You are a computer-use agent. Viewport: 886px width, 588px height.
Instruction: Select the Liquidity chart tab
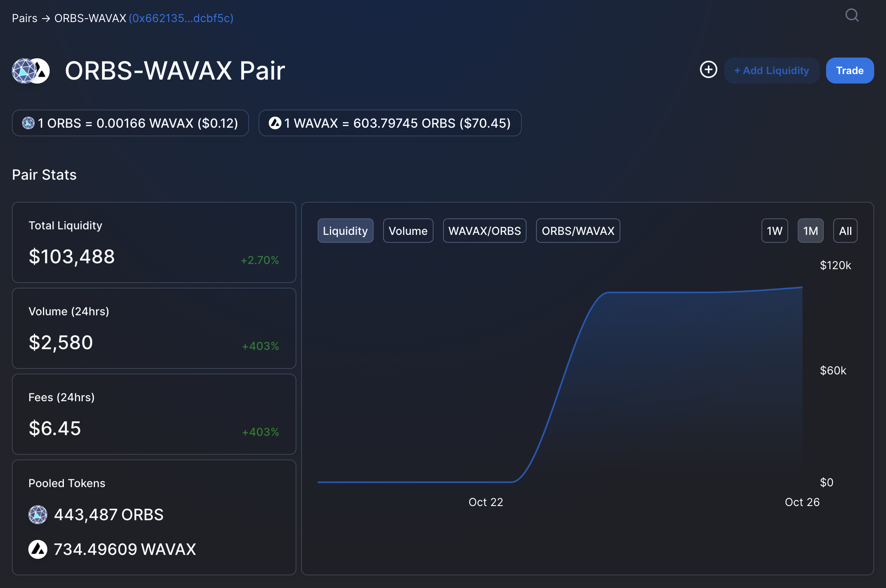(345, 231)
